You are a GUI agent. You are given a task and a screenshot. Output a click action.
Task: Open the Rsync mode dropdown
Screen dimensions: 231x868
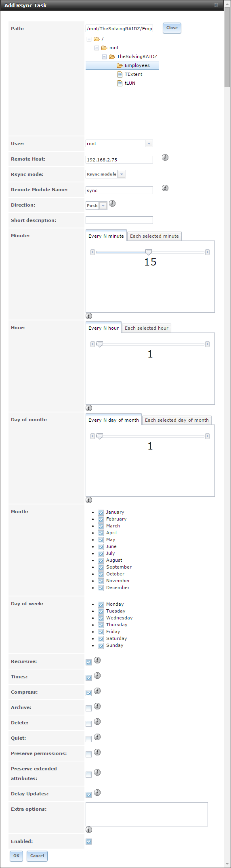[x=122, y=174]
